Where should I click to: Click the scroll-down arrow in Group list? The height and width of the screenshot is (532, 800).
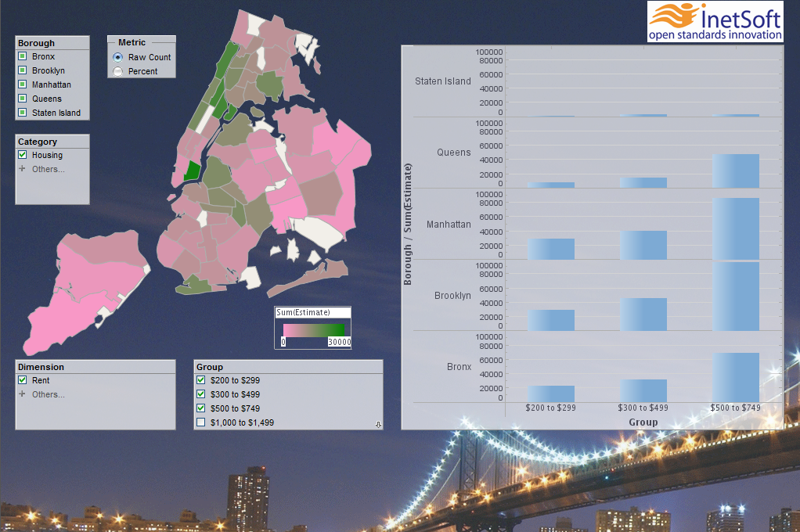(x=378, y=424)
